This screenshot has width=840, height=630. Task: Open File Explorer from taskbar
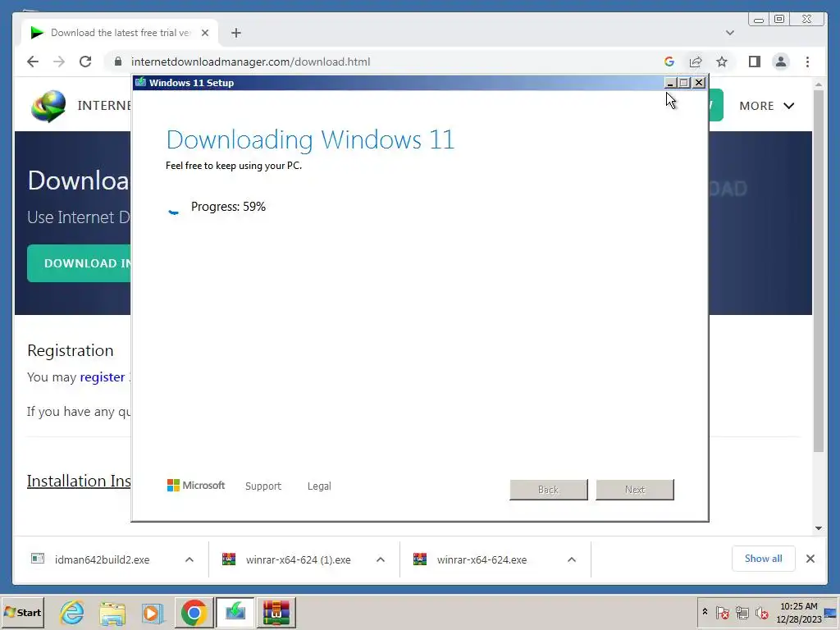tap(112, 612)
